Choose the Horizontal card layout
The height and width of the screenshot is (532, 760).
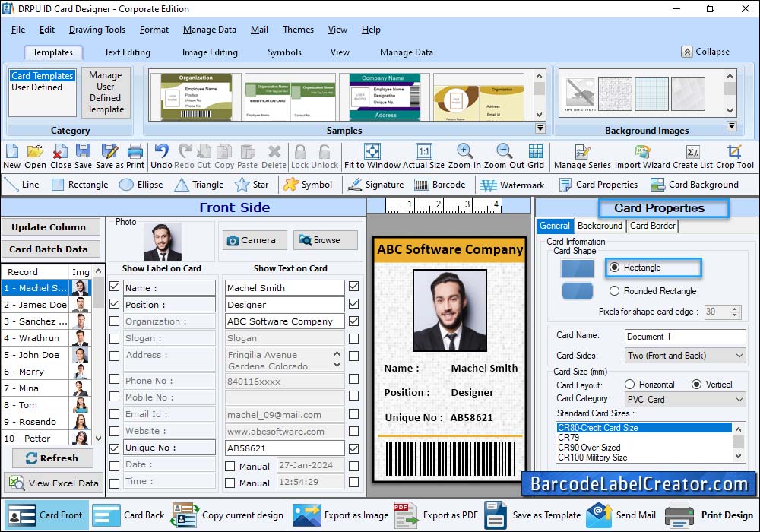pyautogui.click(x=629, y=385)
